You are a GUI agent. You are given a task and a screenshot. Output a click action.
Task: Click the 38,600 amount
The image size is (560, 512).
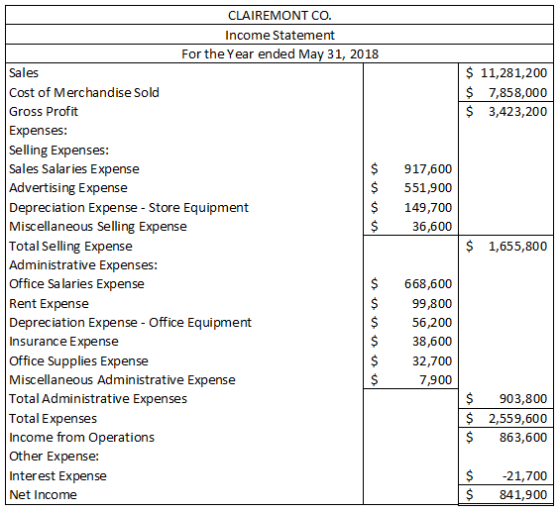coord(432,342)
